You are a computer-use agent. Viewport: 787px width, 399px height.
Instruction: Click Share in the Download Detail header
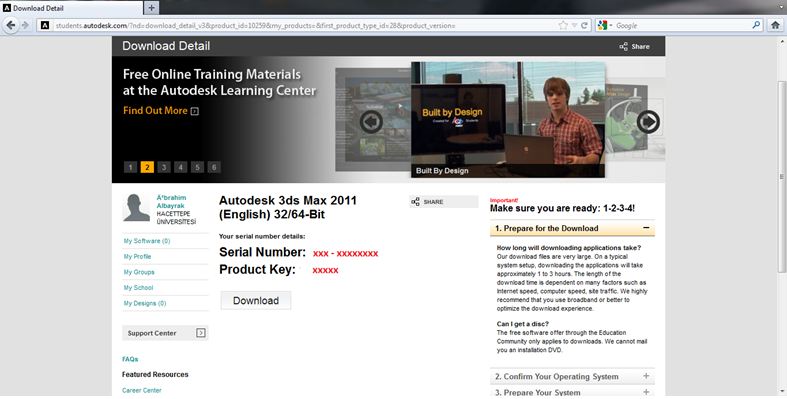634,46
